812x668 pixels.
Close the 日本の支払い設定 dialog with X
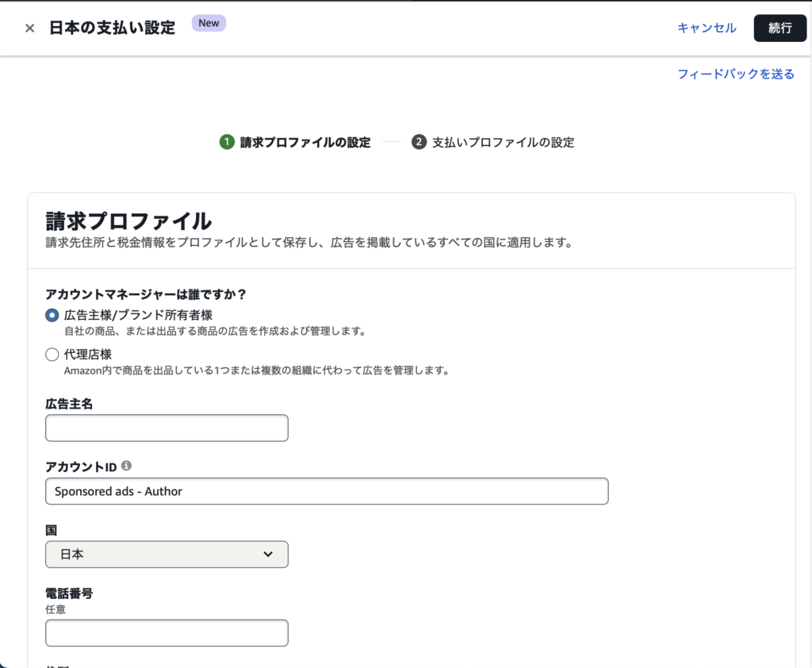29,28
